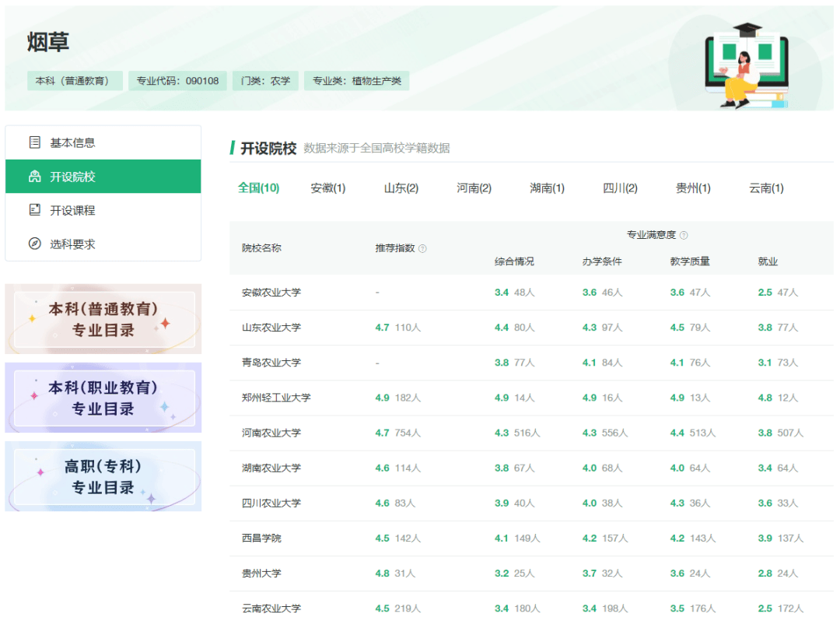The height and width of the screenshot is (628, 840).
Task: Switch to the 河南(2) tab
Action: [x=474, y=188]
